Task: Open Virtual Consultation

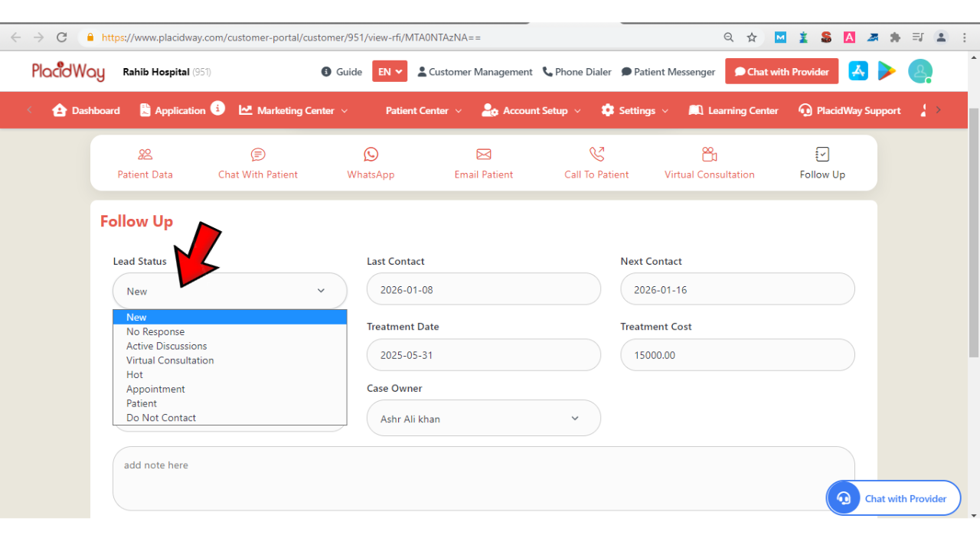Action: pyautogui.click(x=708, y=162)
